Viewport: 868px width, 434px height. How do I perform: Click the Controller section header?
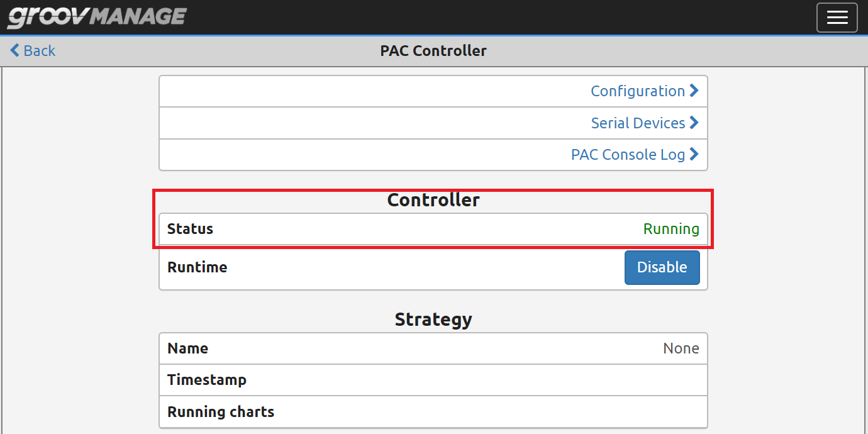433,199
